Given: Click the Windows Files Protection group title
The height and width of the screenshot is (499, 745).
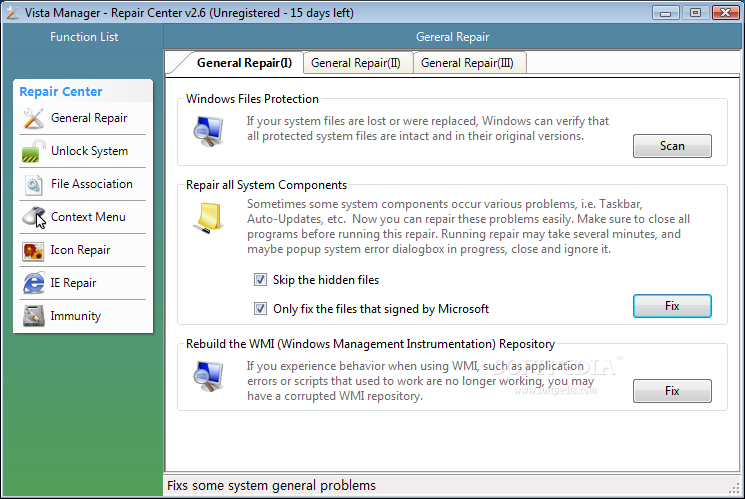Looking at the screenshot, I should 252,99.
